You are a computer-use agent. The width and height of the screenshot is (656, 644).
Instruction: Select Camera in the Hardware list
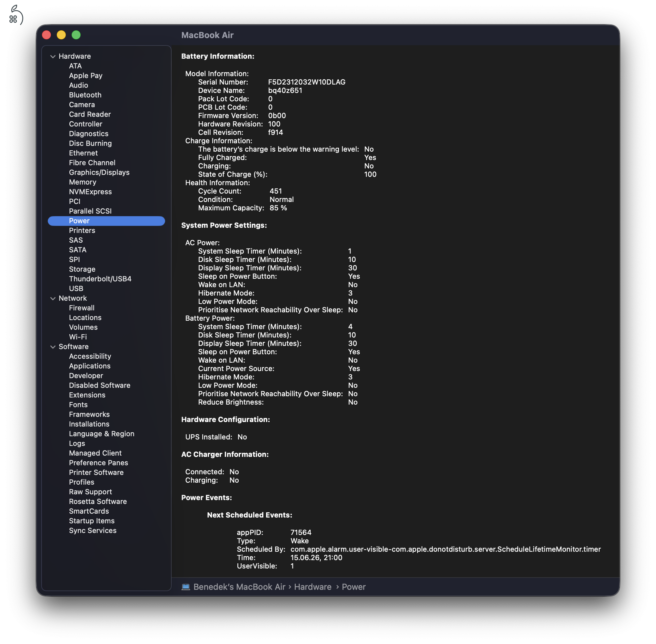[x=82, y=105]
